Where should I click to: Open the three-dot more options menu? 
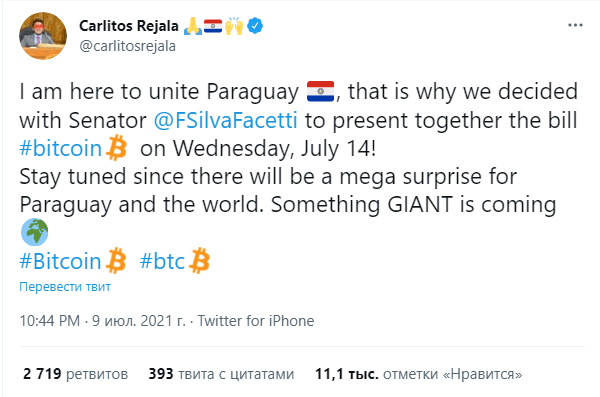coord(575,25)
